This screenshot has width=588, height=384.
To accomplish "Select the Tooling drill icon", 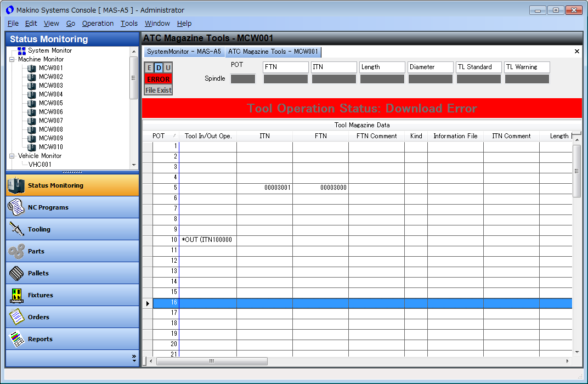I will pos(16,229).
